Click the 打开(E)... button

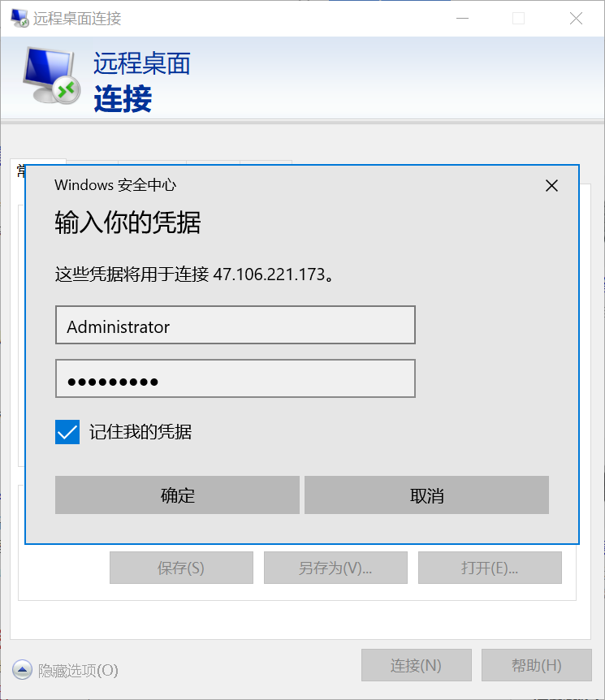click(490, 568)
